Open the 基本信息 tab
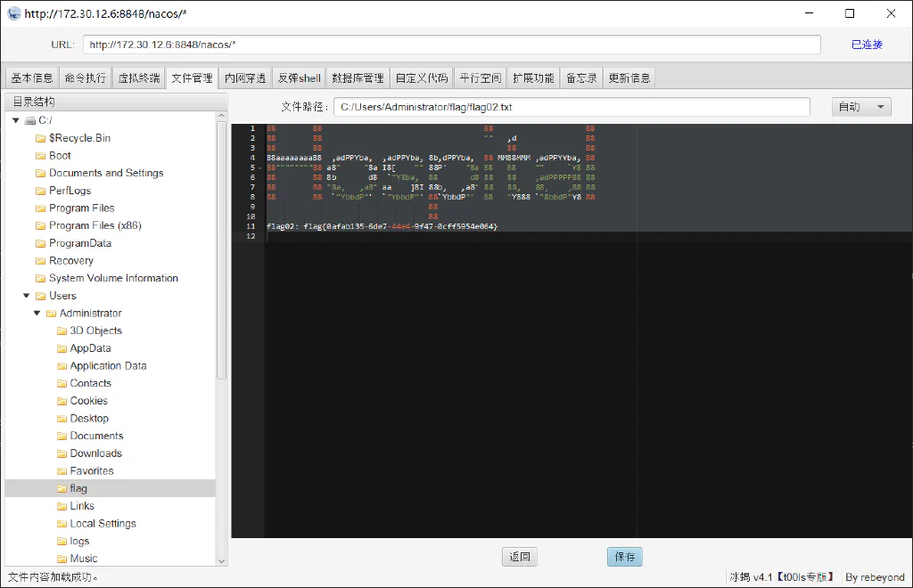 [x=31, y=78]
